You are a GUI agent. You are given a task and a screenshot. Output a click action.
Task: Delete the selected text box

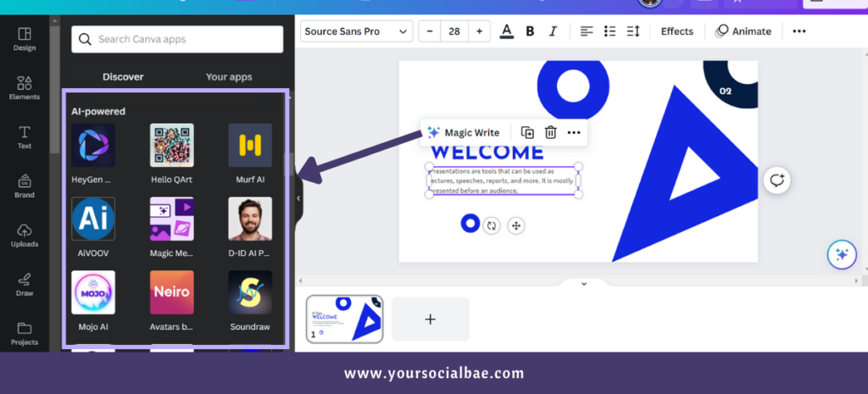coord(550,133)
